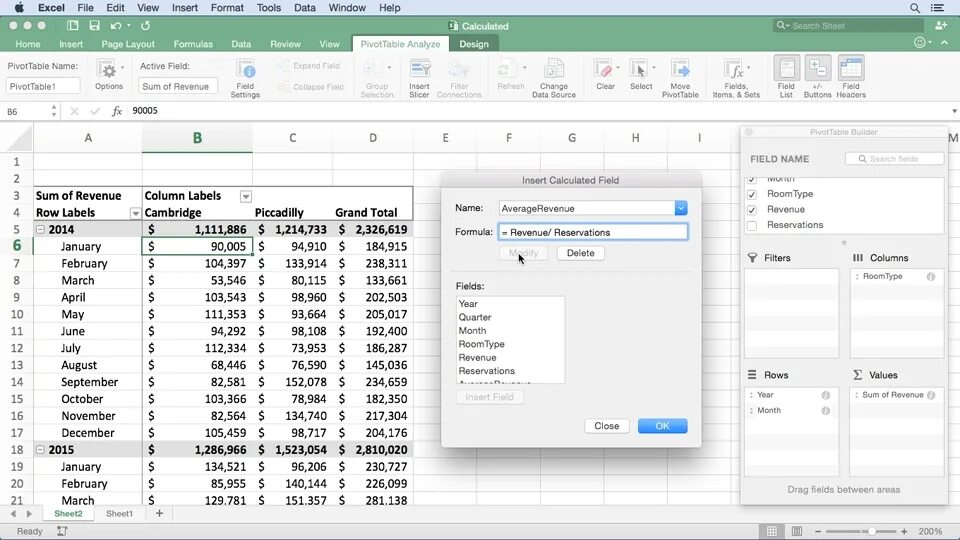Uncheck the Revenue field checkbox

752,209
